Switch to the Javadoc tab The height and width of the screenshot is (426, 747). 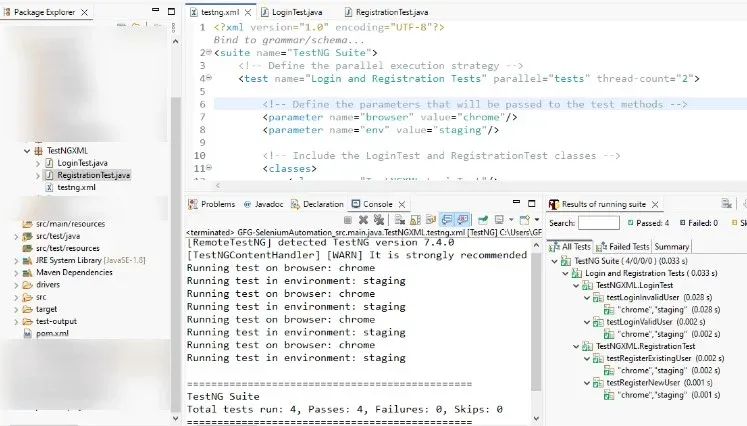pos(263,204)
